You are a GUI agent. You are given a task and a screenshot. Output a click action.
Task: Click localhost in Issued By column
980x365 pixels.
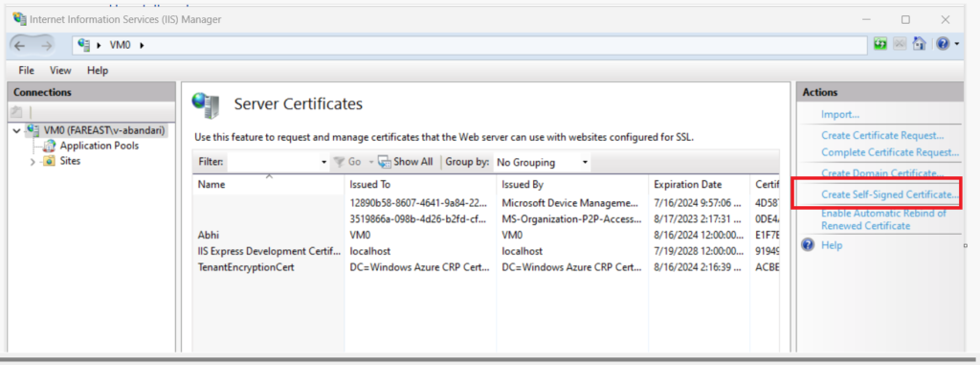click(522, 251)
